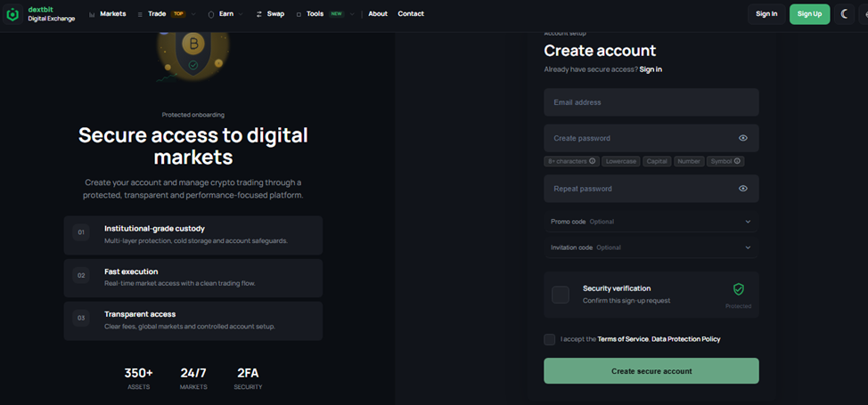Show the Repeat password field text
868x405 pixels.
pyautogui.click(x=743, y=189)
